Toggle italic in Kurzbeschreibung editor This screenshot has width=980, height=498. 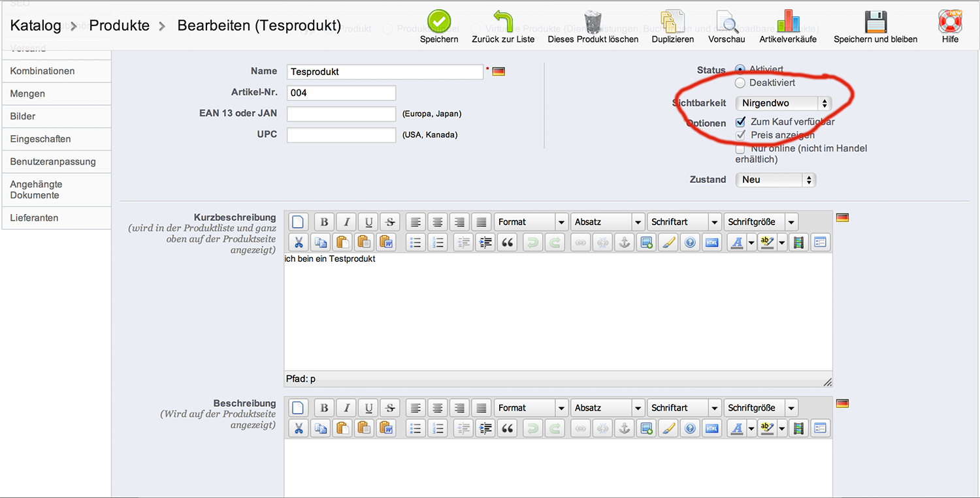click(x=346, y=222)
